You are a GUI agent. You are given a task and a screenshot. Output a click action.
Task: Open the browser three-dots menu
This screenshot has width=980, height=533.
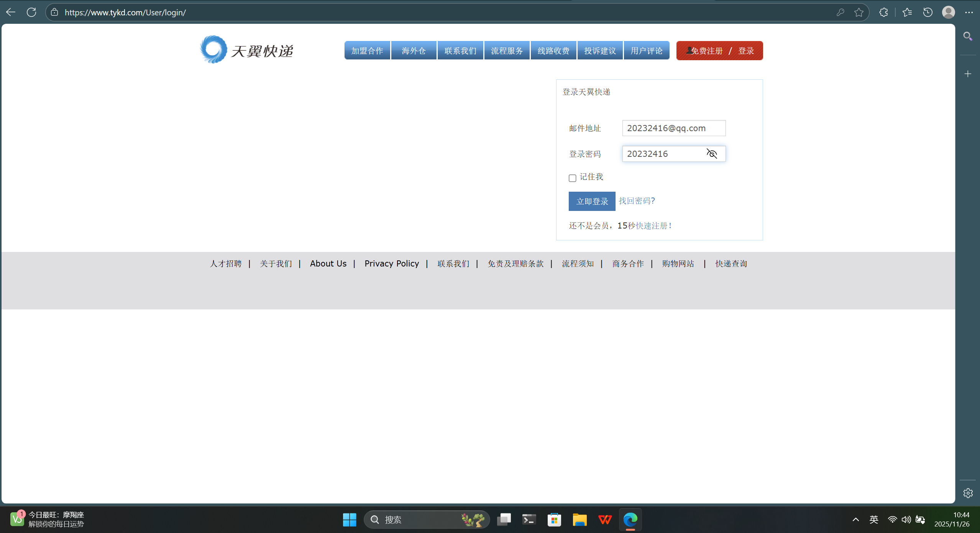pos(969,12)
